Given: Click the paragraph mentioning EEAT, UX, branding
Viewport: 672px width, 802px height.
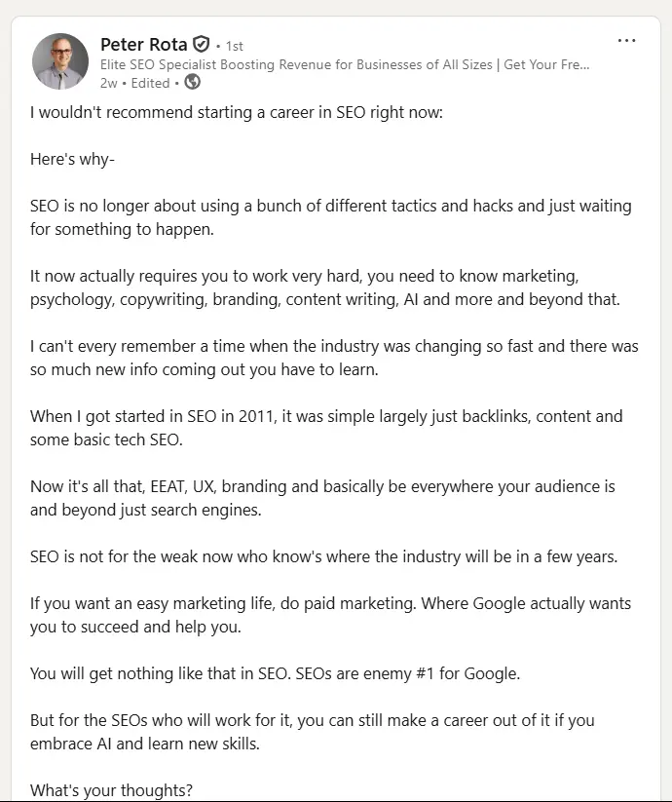Looking at the screenshot, I should click(x=322, y=498).
